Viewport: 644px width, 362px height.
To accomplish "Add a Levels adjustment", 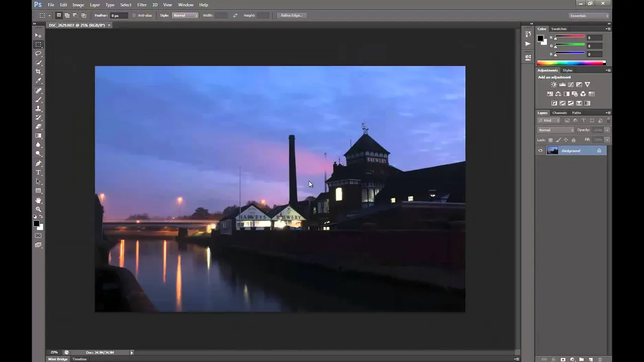I will coord(562,84).
